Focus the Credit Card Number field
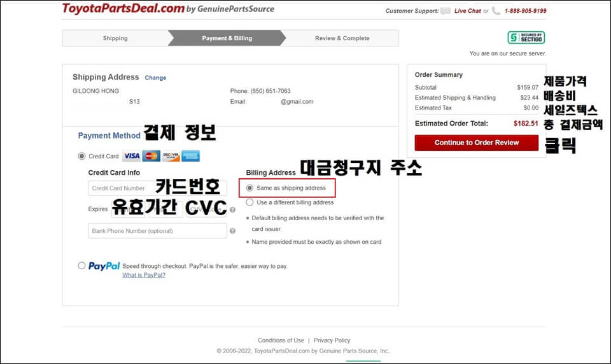This screenshot has height=364, width=611. click(x=157, y=188)
